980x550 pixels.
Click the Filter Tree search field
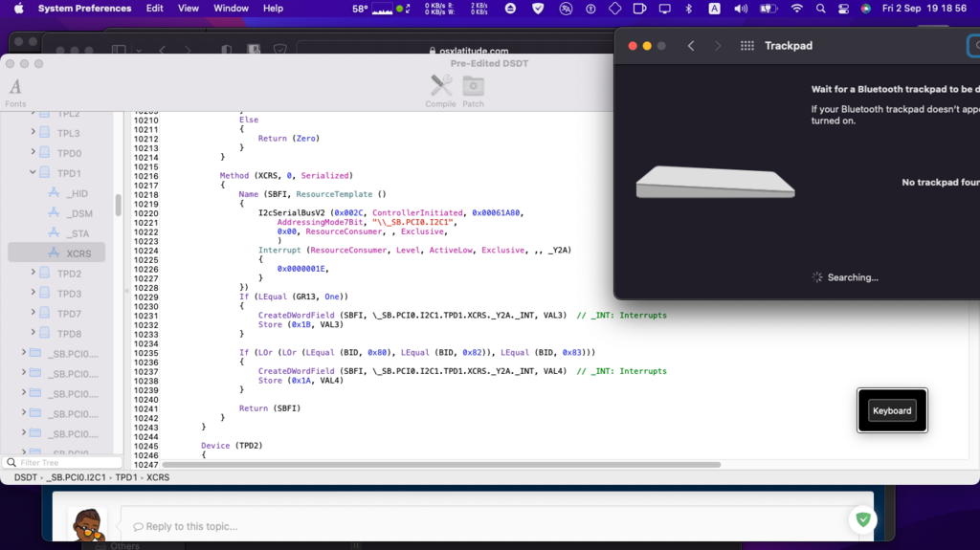coord(63,463)
